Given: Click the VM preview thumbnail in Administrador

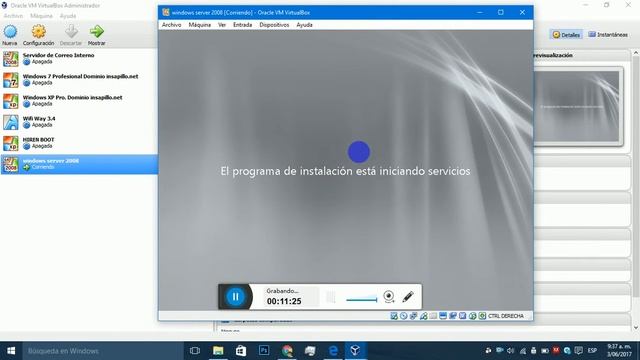Looking at the screenshot, I should click(578, 107).
